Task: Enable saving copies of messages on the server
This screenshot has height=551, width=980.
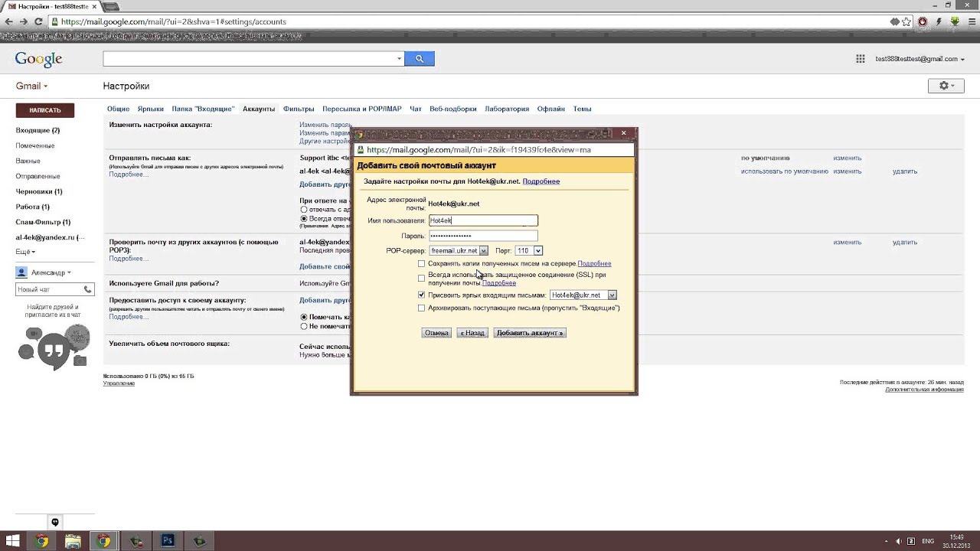Action: 421,264
